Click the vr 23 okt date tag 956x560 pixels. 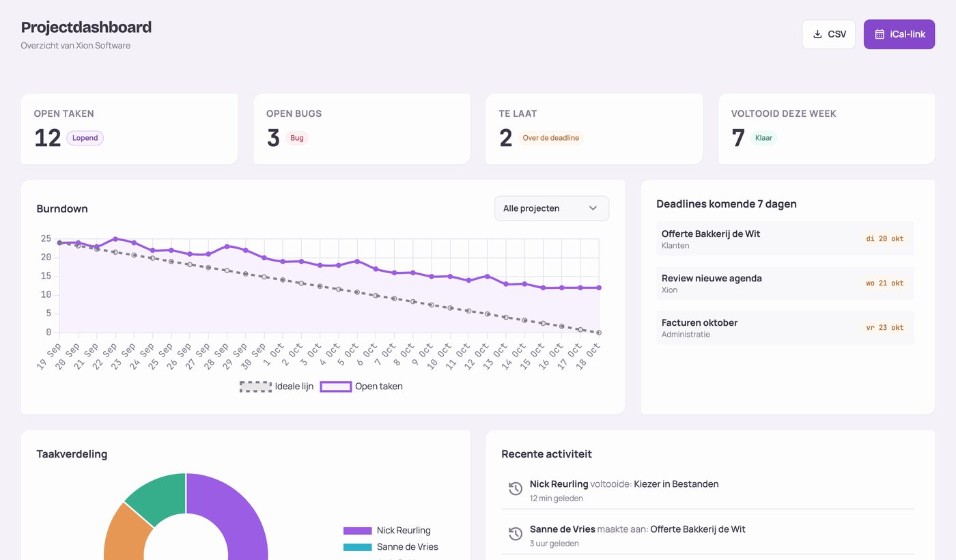(x=884, y=328)
